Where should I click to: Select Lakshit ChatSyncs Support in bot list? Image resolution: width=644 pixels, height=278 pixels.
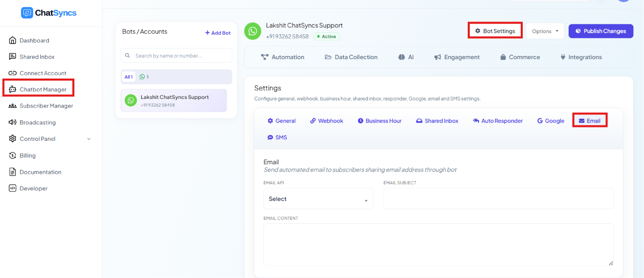(174, 100)
